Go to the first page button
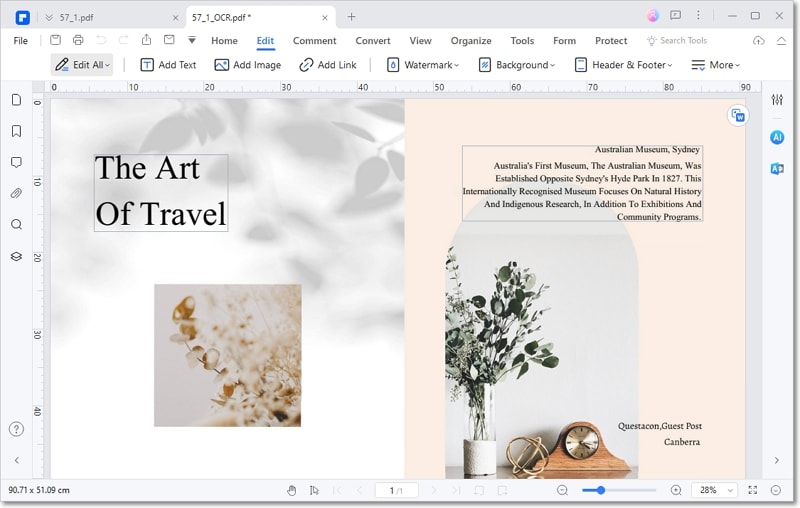 point(337,491)
